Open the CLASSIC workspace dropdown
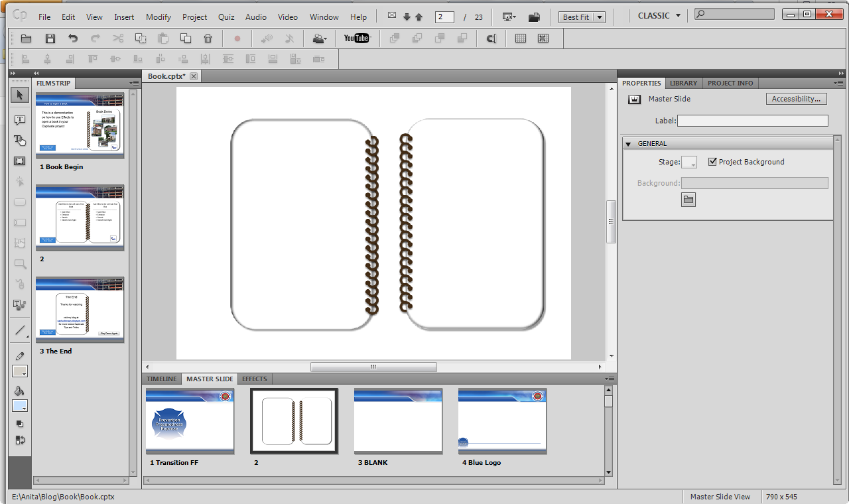 [659, 16]
